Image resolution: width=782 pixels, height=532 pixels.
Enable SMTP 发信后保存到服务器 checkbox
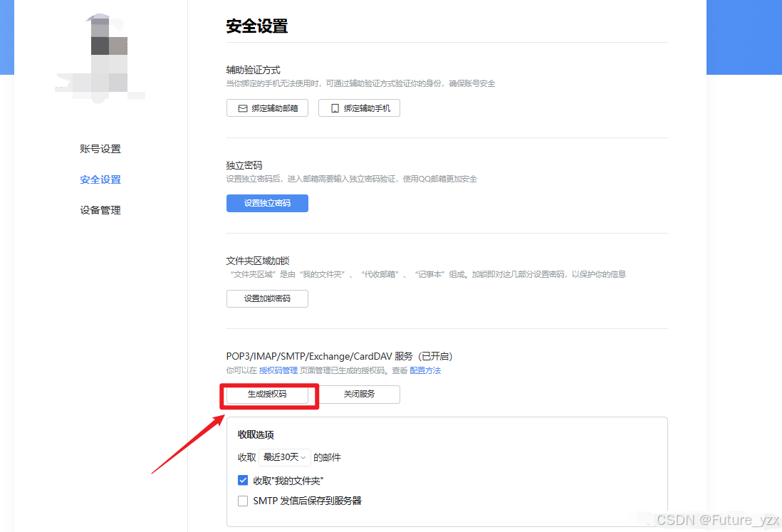pos(243,501)
